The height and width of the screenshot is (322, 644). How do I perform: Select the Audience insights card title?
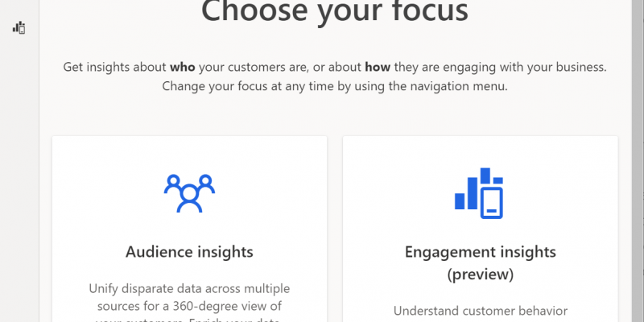point(189,251)
